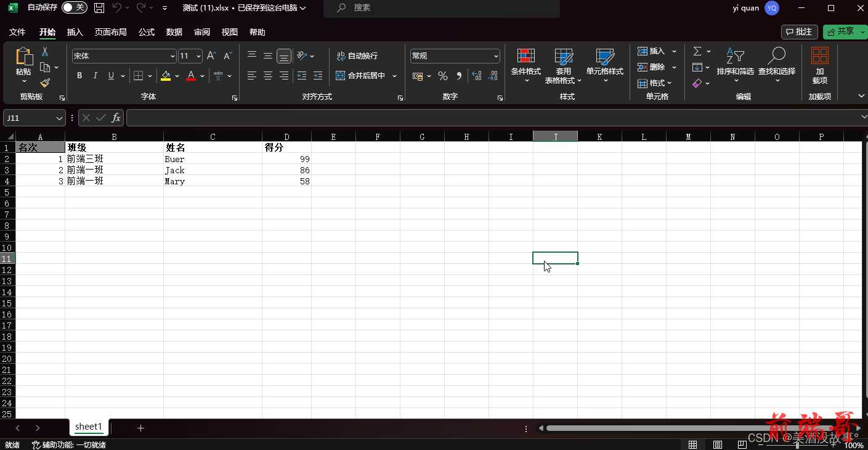This screenshot has height=450, width=868.
Task: Click Decrease Decimal icon
Action: (x=492, y=76)
